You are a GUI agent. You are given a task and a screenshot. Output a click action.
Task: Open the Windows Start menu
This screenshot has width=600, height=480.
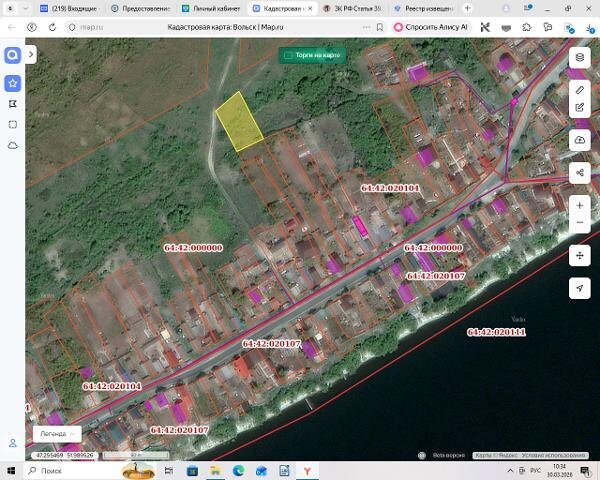[x=11, y=470]
